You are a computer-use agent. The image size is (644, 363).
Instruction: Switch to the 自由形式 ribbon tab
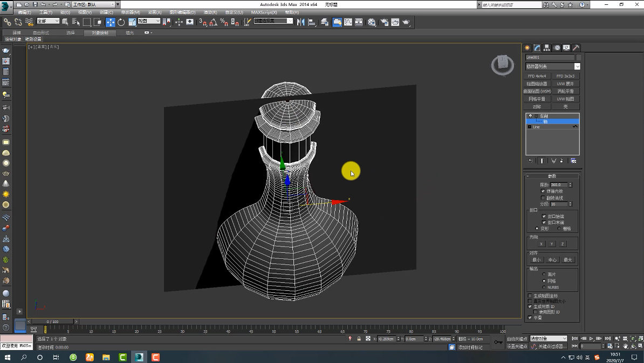[x=40, y=33]
